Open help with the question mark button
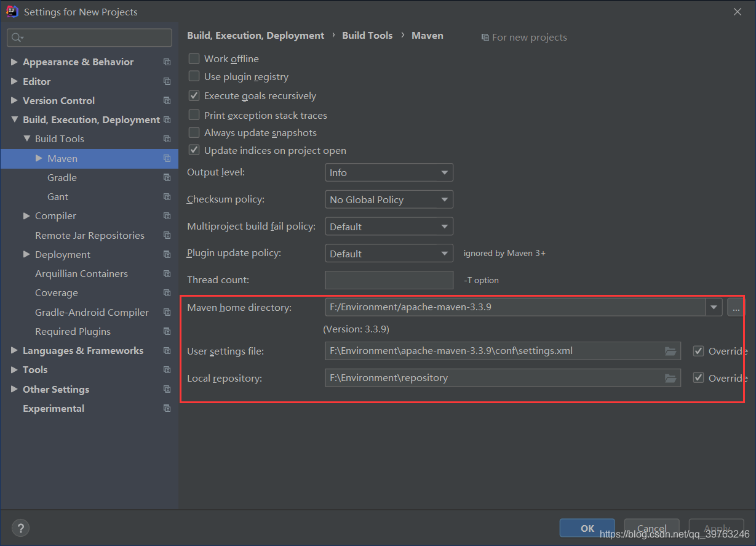This screenshot has width=756, height=546. (x=20, y=528)
